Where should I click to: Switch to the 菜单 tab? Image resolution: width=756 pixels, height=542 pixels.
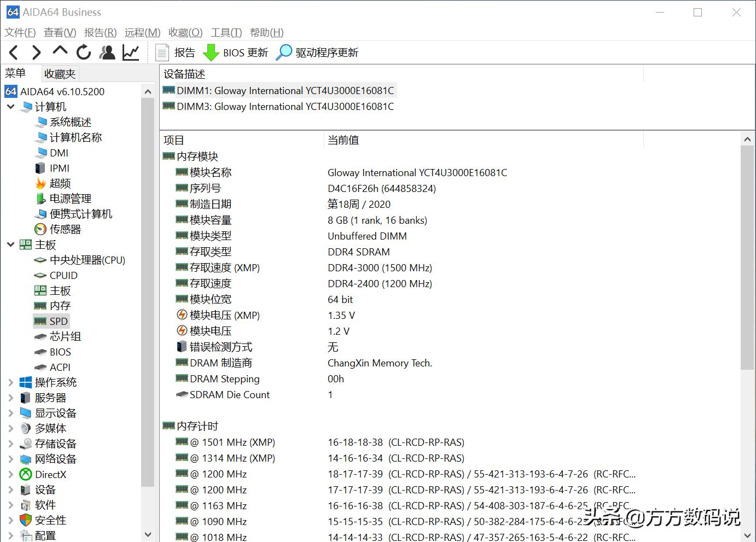point(15,73)
